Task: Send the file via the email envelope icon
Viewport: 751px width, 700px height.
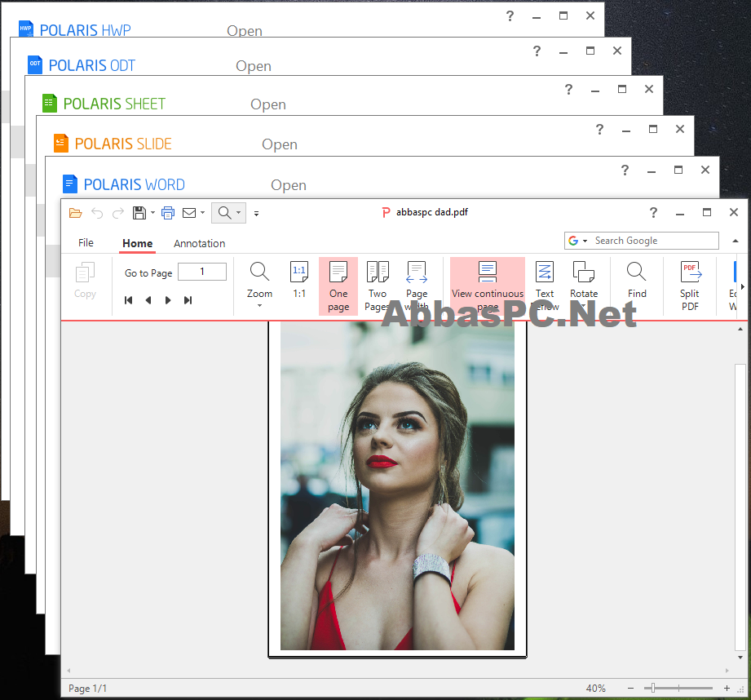Action: point(189,213)
